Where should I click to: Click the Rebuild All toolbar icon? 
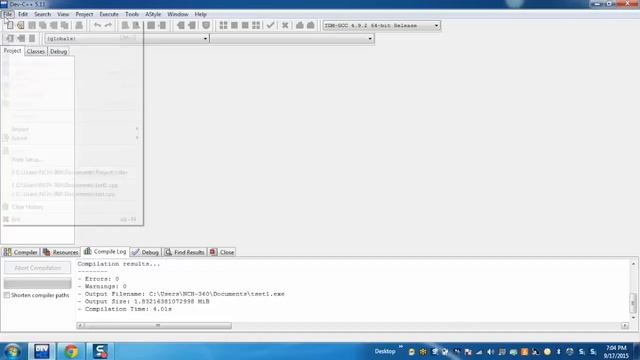coord(256,25)
